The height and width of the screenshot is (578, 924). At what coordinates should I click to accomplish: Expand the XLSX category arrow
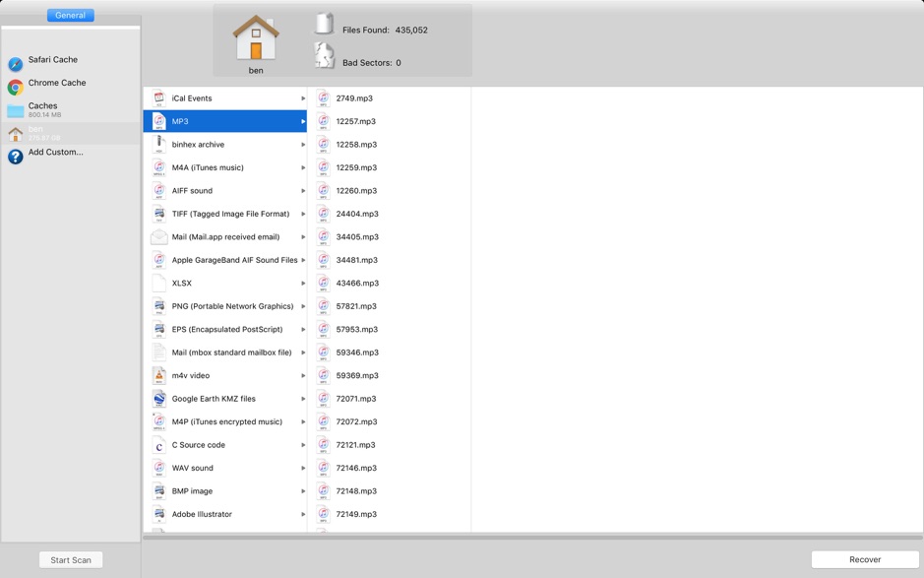point(303,284)
